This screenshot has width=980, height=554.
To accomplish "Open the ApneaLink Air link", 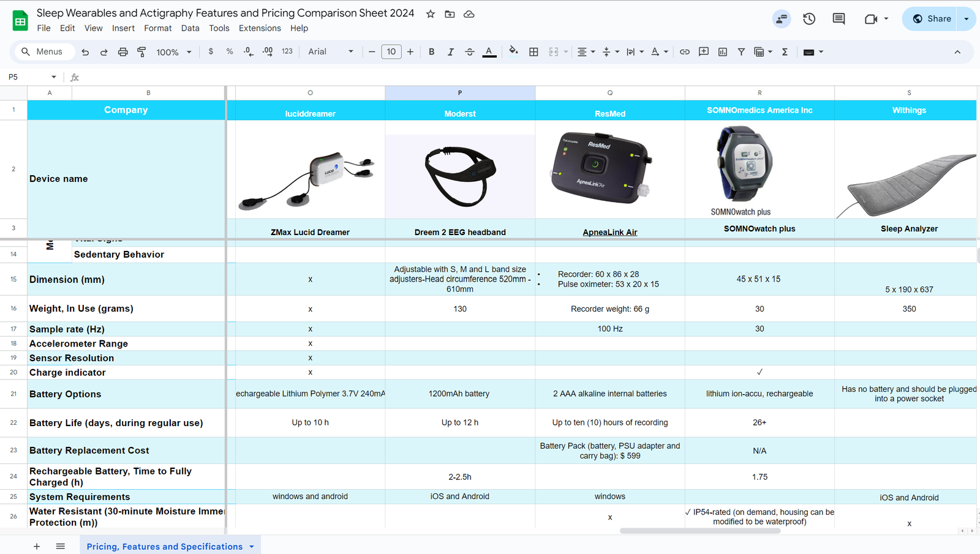I will pos(610,233).
